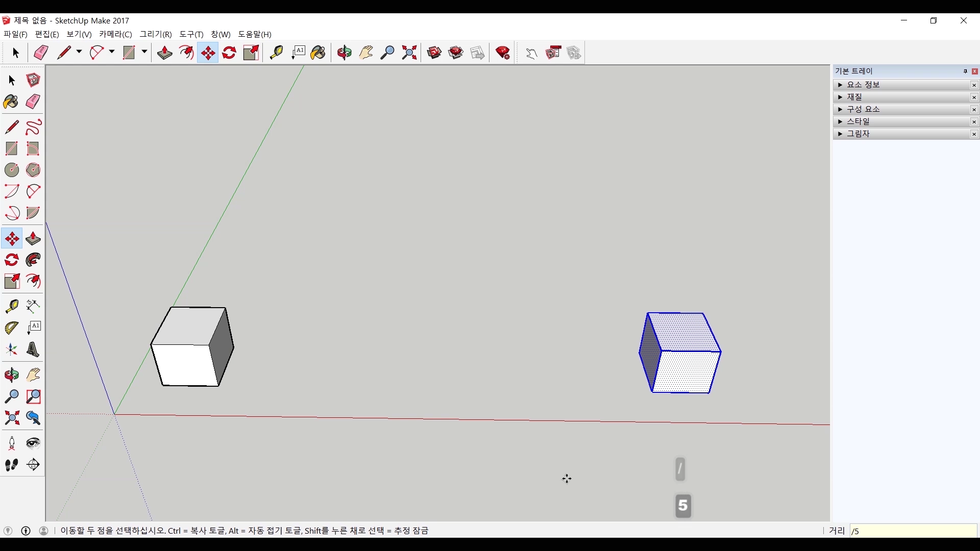This screenshot has height=551, width=980.
Task: Select the Protractor tool
Action: coord(12,328)
